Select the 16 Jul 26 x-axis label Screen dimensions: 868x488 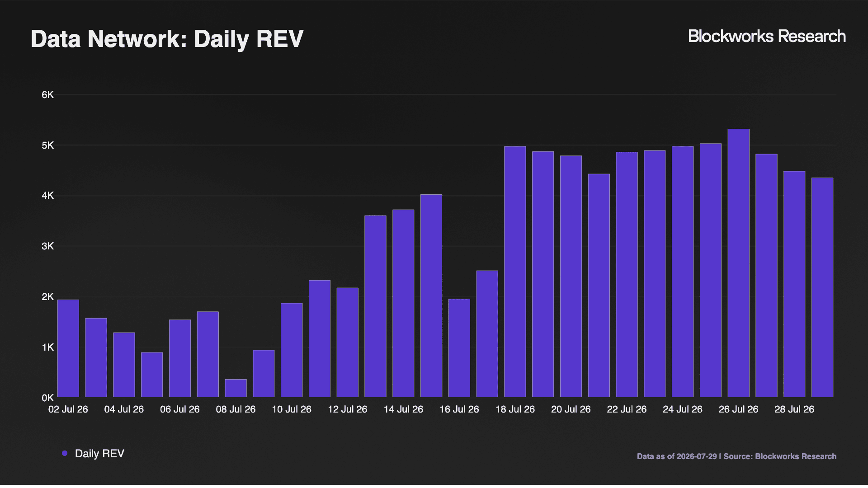point(459,409)
